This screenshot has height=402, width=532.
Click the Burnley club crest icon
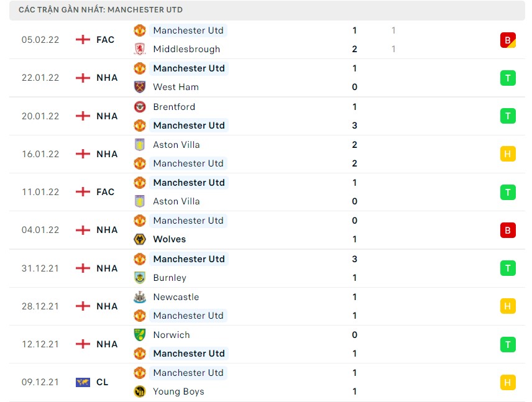click(x=140, y=278)
